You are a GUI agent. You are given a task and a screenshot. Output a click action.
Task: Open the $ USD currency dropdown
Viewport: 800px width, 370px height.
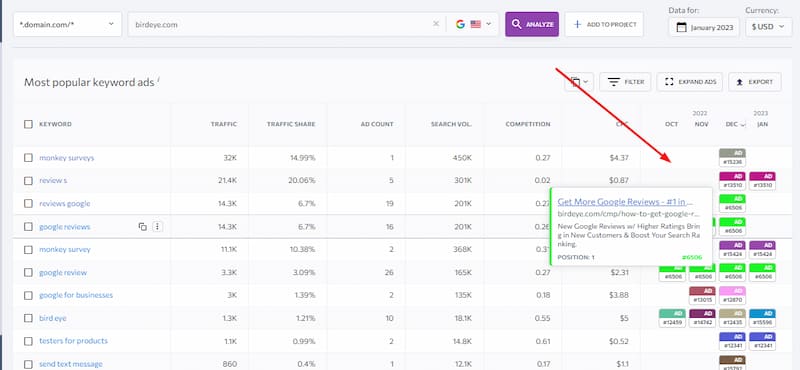768,27
